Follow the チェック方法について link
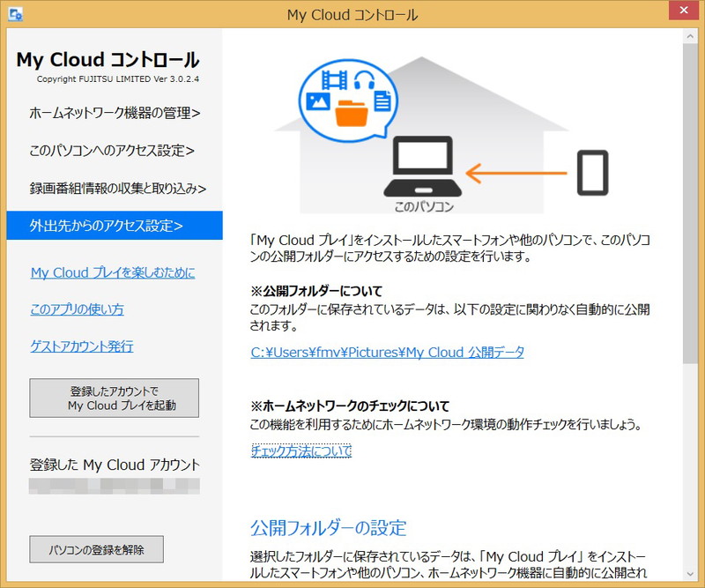The height and width of the screenshot is (588, 705). point(301,450)
